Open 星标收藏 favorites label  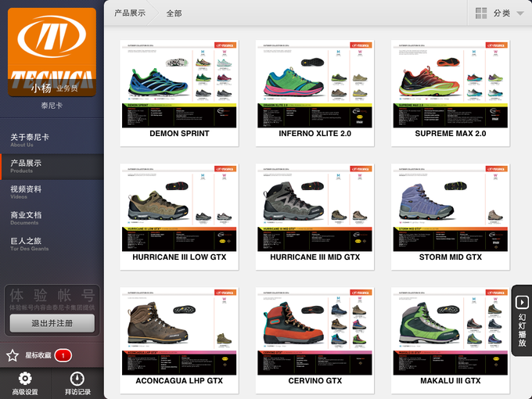(38, 355)
